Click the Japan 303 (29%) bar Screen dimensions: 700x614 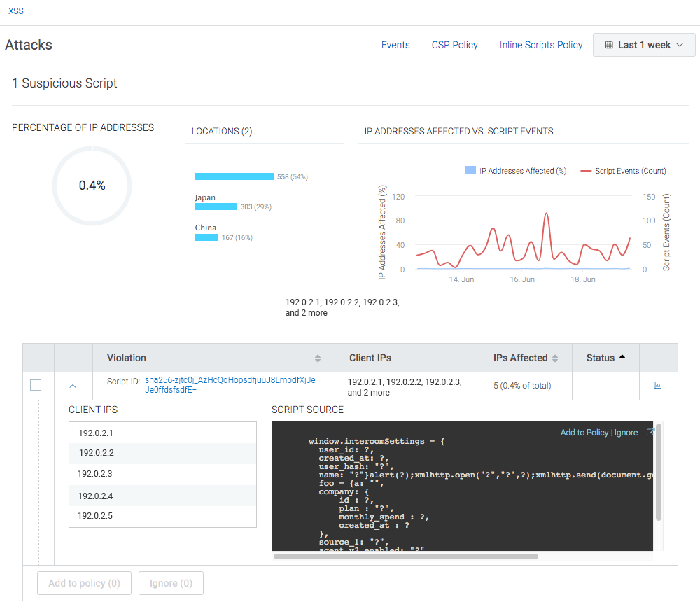click(x=216, y=207)
